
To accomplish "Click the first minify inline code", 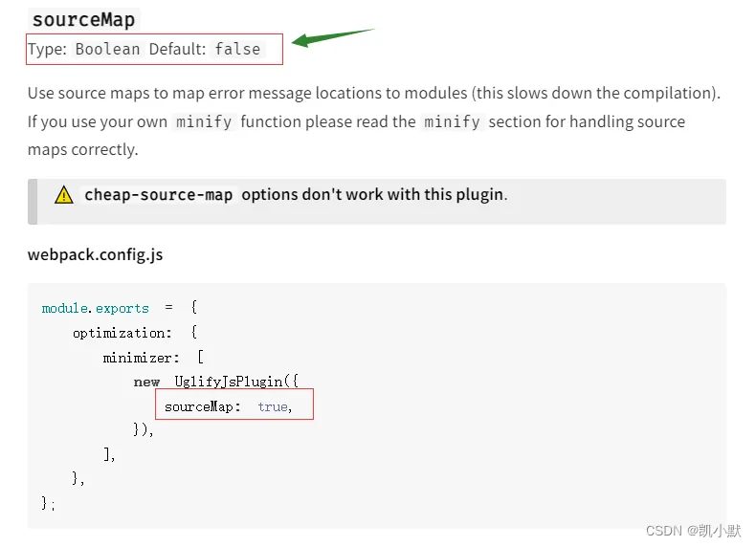I will tap(204, 122).
